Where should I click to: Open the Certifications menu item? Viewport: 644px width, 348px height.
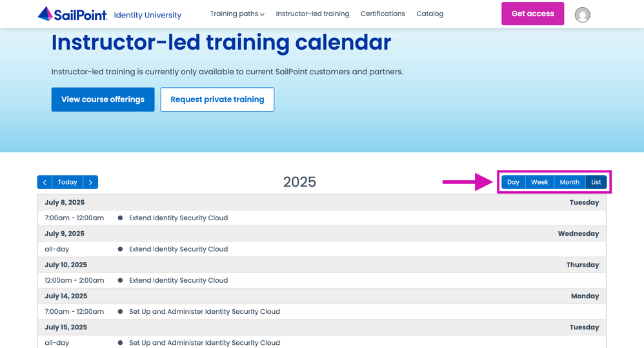tap(383, 14)
